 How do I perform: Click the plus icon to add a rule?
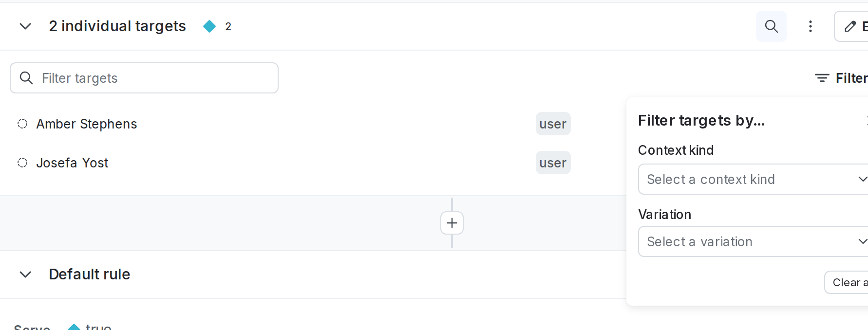pos(452,223)
